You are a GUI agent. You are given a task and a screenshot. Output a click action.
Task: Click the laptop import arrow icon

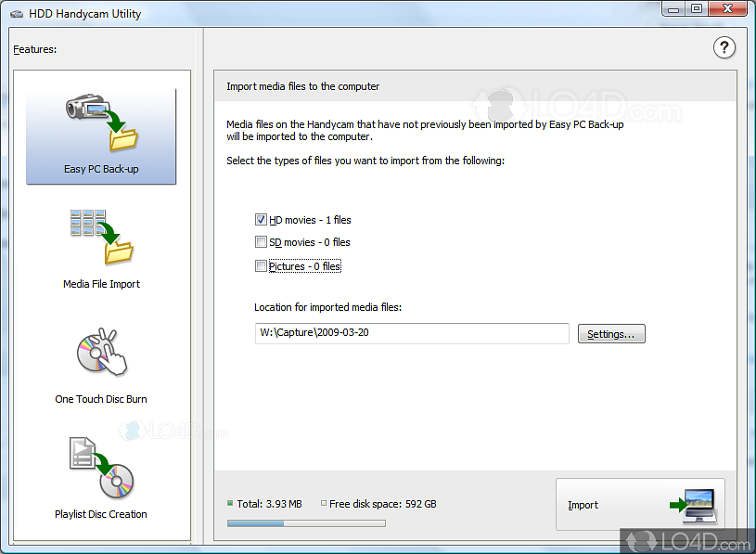pyautogui.click(x=693, y=505)
